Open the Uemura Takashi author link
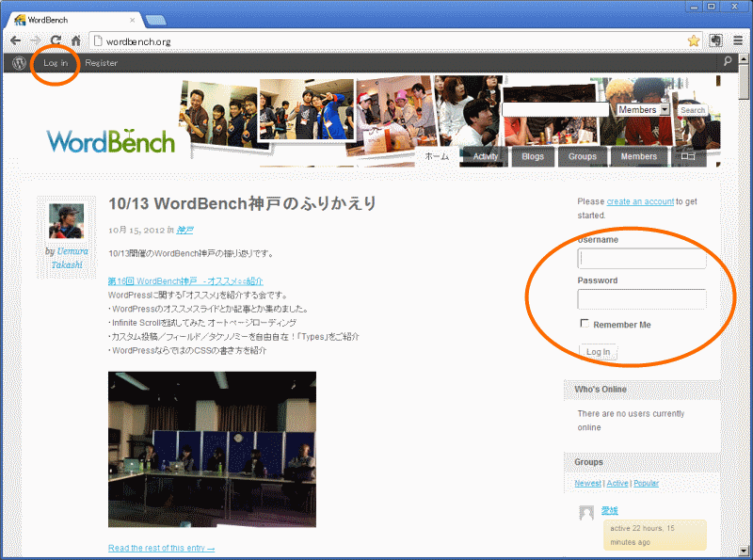Viewport: 753px width, 560px height. point(70,258)
